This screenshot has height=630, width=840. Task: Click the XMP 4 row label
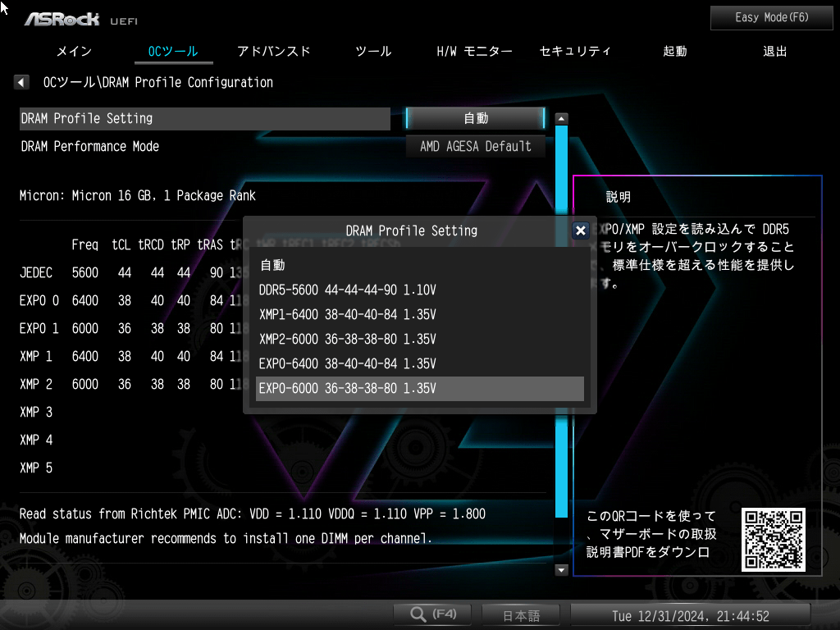(x=36, y=440)
